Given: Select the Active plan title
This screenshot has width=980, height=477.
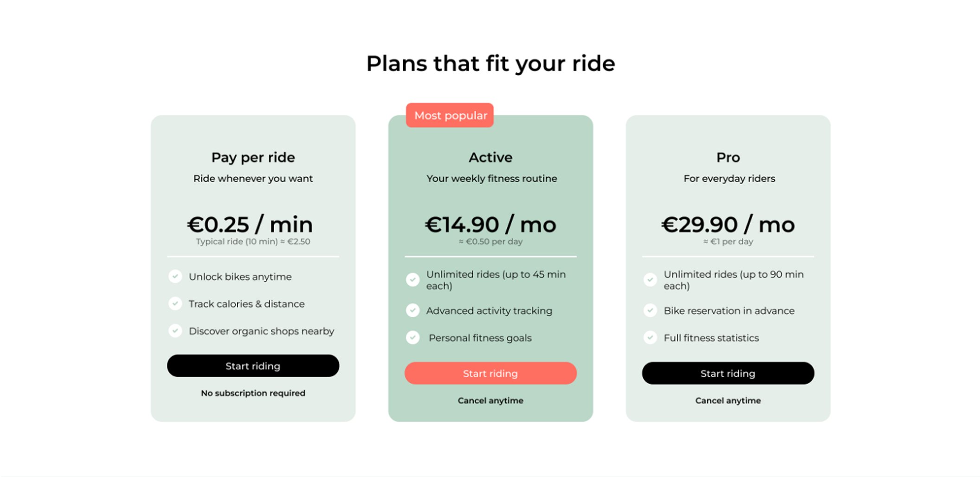Looking at the screenshot, I should pyautogui.click(x=490, y=157).
